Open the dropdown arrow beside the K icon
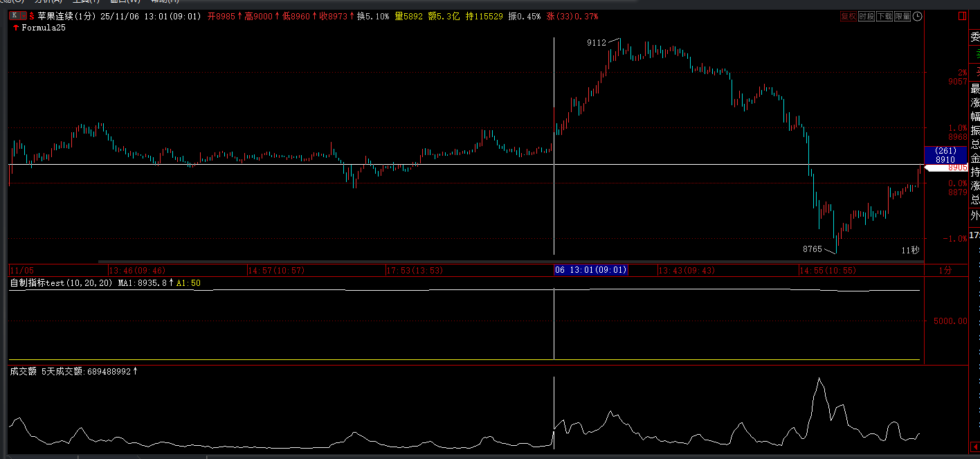The width and height of the screenshot is (980, 459). coord(23,16)
